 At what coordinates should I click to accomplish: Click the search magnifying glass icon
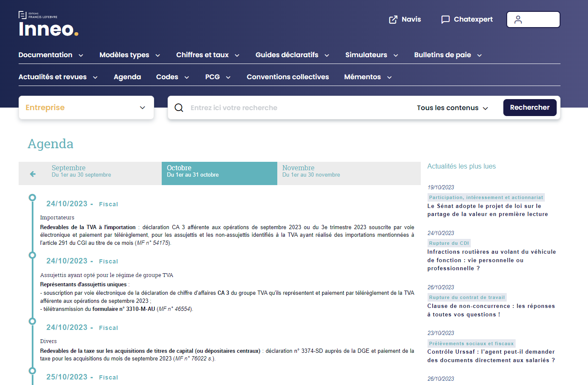pyautogui.click(x=179, y=108)
